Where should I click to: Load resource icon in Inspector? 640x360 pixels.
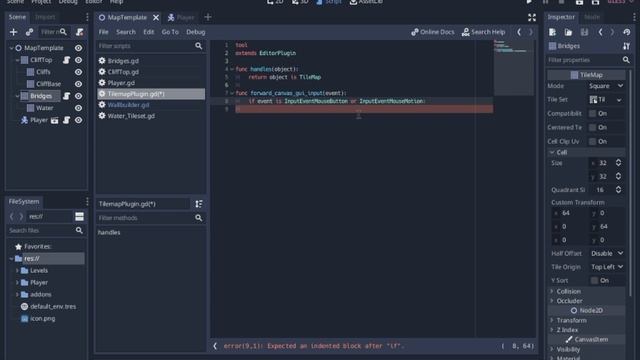(x=568, y=32)
